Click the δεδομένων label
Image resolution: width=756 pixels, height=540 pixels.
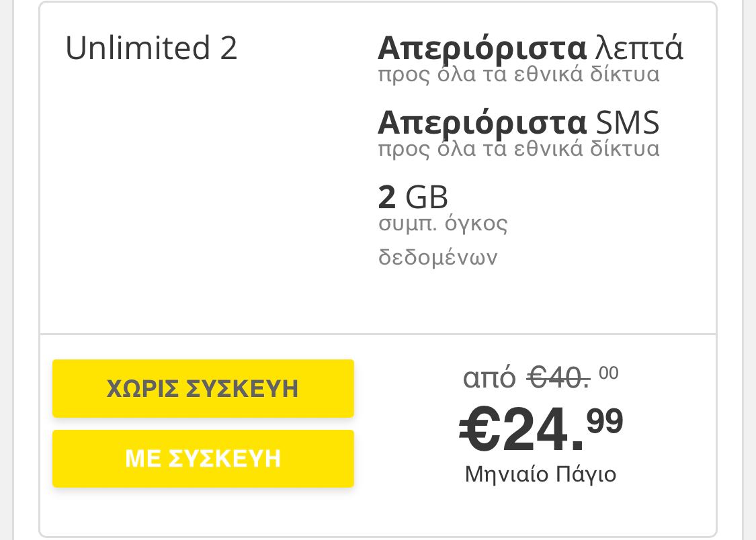click(437, 257)
